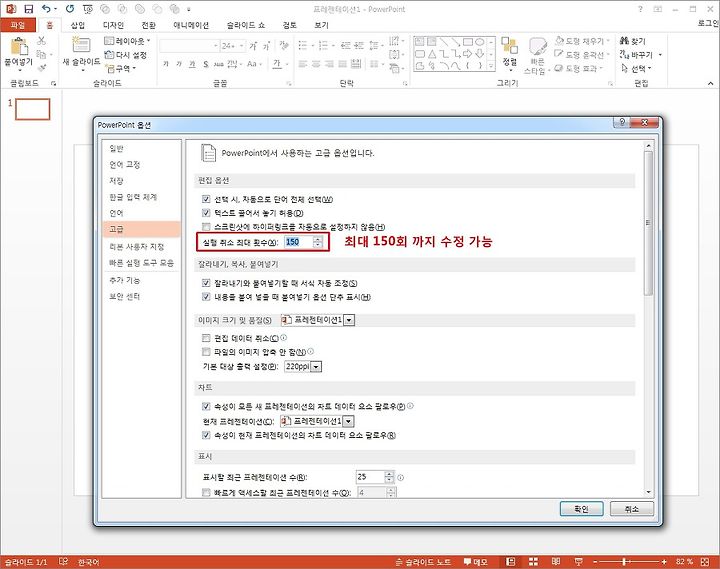Click the Normal view icon in status bar
Viewport: 720px width, 569px height.
[510, 562]
